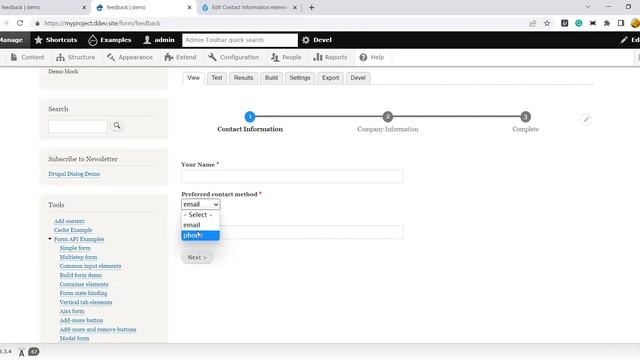
Task: Click the accessibility icon in bottom debug bar
Action: pos(21,352)
